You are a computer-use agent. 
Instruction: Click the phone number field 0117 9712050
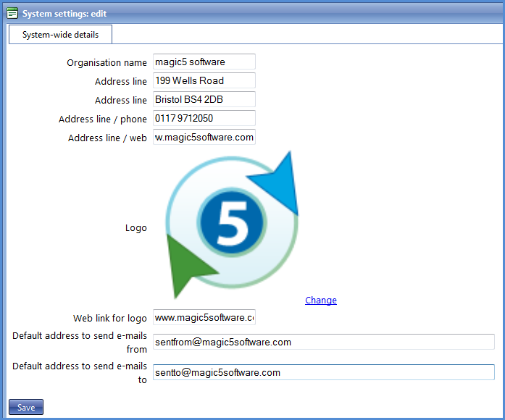point(204,118)
